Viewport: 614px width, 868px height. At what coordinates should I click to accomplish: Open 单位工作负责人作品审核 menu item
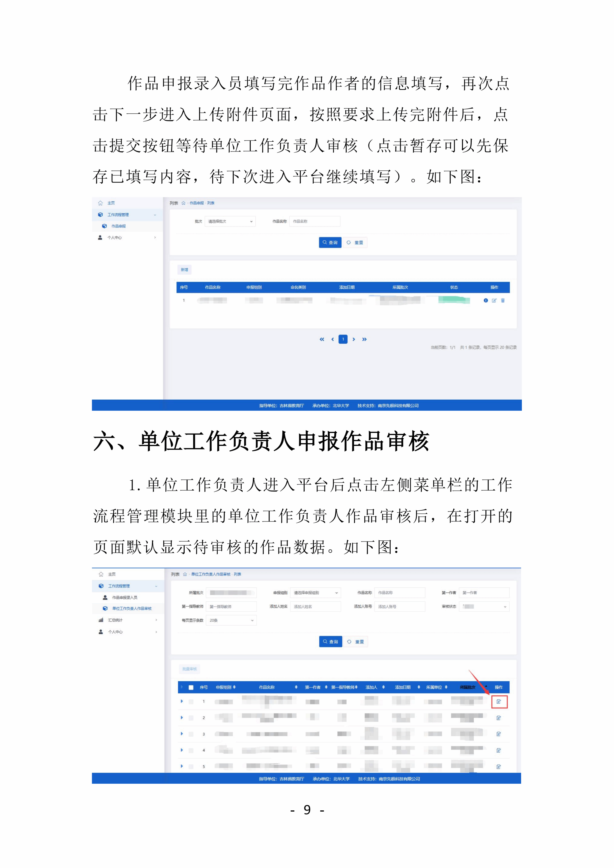click(132, 608)
